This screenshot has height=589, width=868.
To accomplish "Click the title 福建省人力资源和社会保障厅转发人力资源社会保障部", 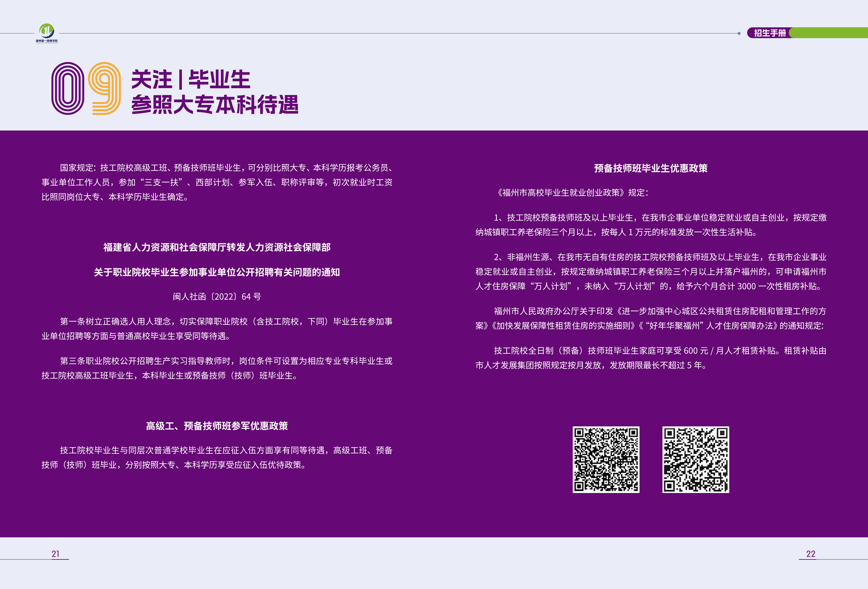I will [x=217, y=247].
